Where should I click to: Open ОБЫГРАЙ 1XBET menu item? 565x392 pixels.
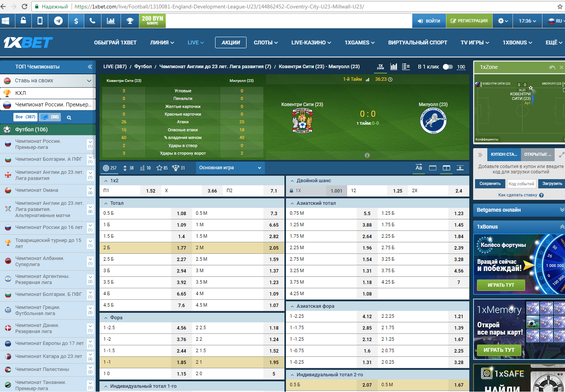(x=115, y=42)
